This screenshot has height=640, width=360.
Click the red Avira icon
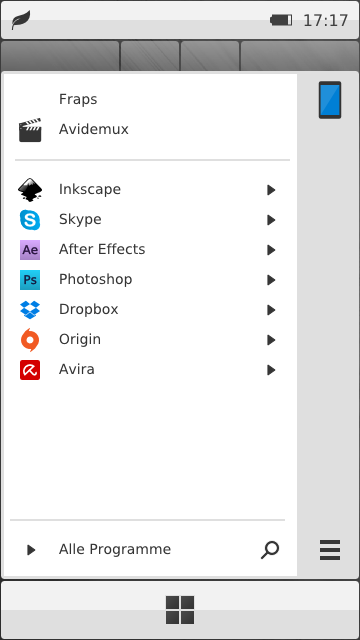(30, 370)
